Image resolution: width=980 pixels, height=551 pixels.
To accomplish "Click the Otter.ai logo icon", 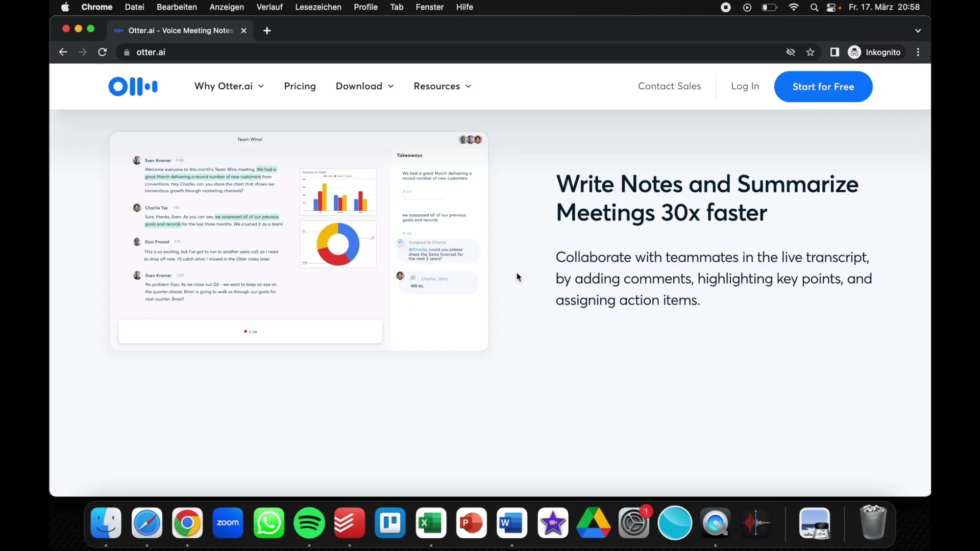I will (x=133, y=86).
